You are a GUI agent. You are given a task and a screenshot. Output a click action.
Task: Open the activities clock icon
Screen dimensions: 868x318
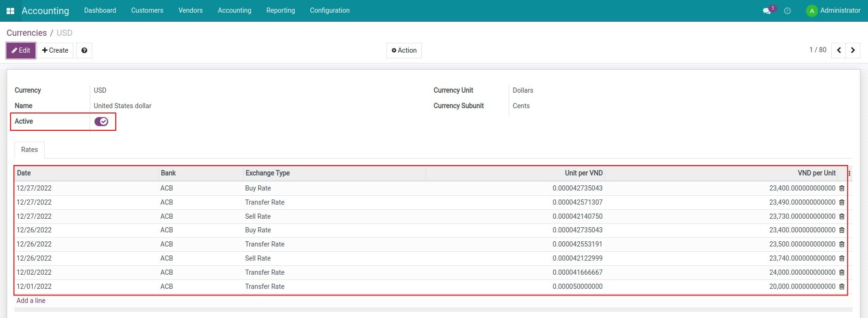788,11
